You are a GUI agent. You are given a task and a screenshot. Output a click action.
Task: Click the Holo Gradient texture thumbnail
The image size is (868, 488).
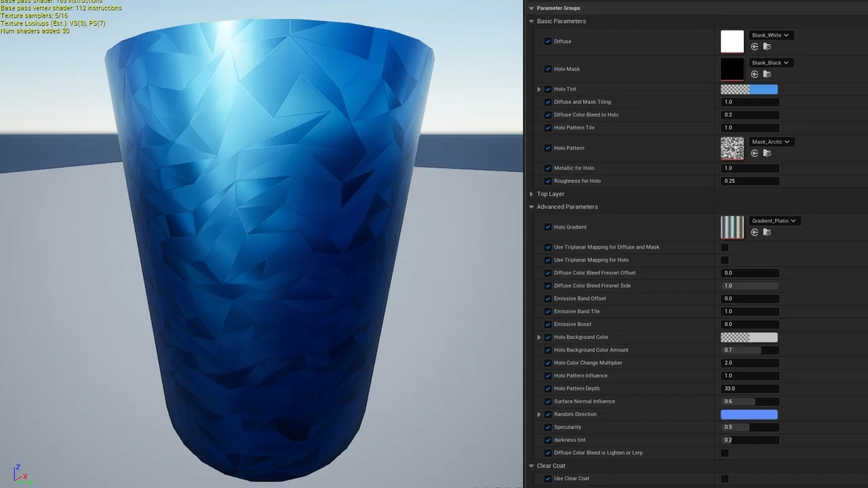click(732, 227)
